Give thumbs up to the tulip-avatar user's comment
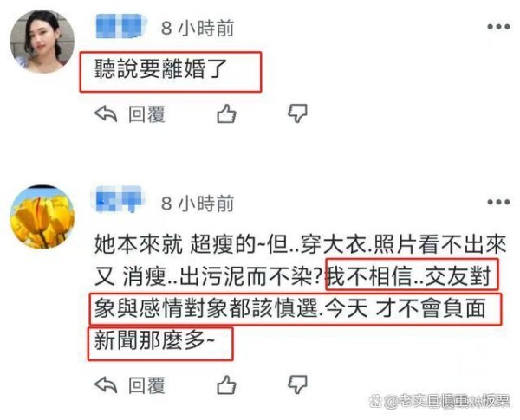The width and height of the screenshot is (520, 420). click(x=226, y=384)
